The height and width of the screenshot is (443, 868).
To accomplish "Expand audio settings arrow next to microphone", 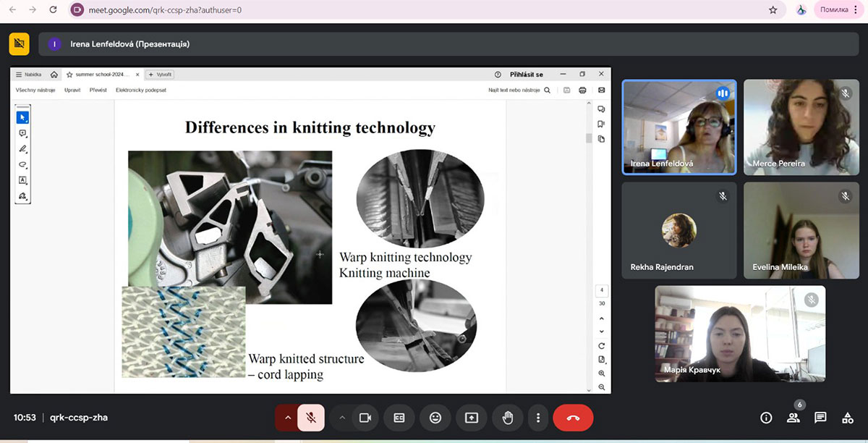I will 287,418.
